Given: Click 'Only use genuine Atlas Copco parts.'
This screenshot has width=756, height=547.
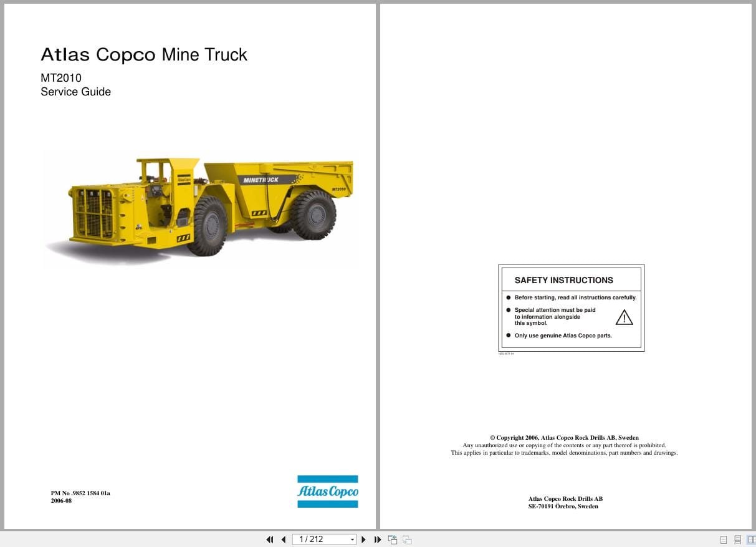Looking at the screenshot, I should pos(563,336).
